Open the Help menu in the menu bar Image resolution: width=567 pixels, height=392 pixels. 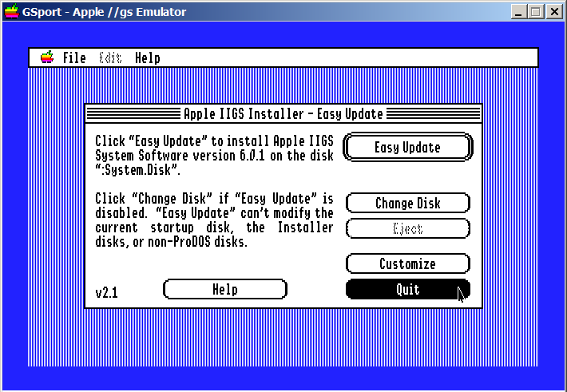coord(147,57)
